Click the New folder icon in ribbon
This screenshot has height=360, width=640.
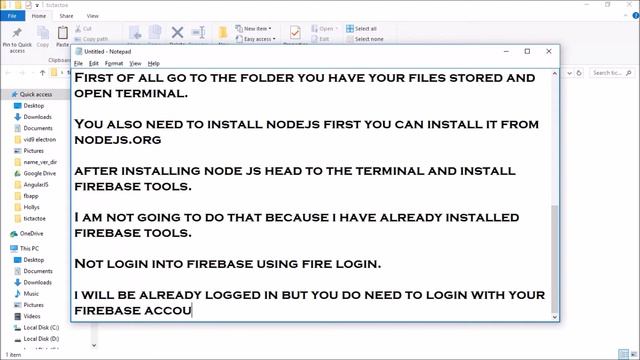[x=223, y=33]
